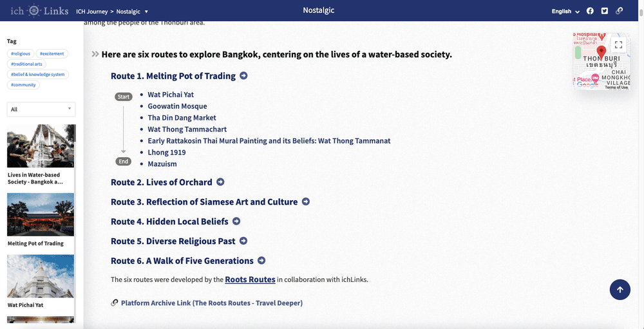Click the ichLinks logo
This screenshot has height=329, width=644.
click(x=34, y=11)
